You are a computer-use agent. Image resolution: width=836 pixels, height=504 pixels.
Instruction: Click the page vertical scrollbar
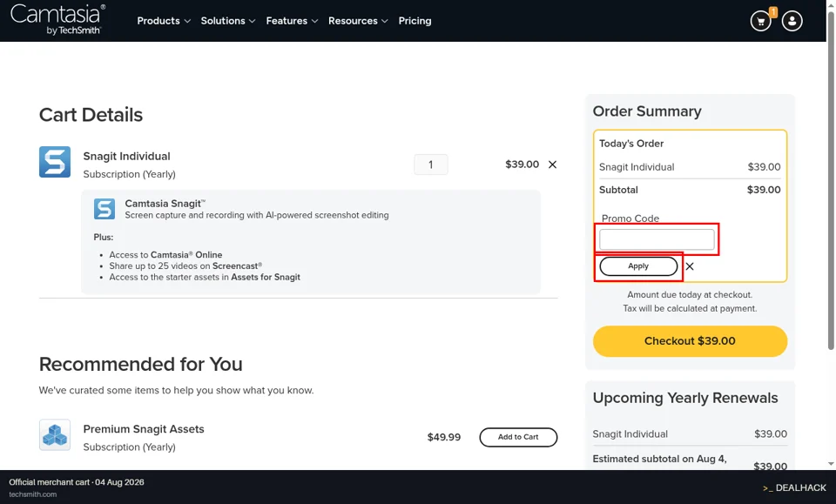click(x=831, y=181)
